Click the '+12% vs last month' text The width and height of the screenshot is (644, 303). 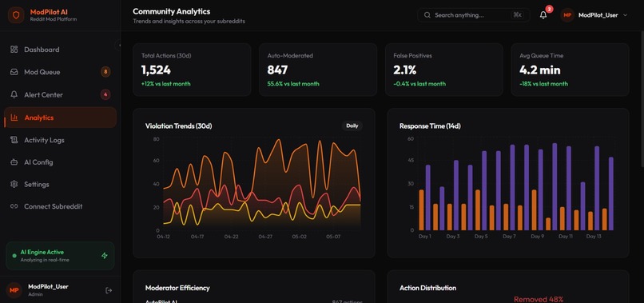click(166, 84)
